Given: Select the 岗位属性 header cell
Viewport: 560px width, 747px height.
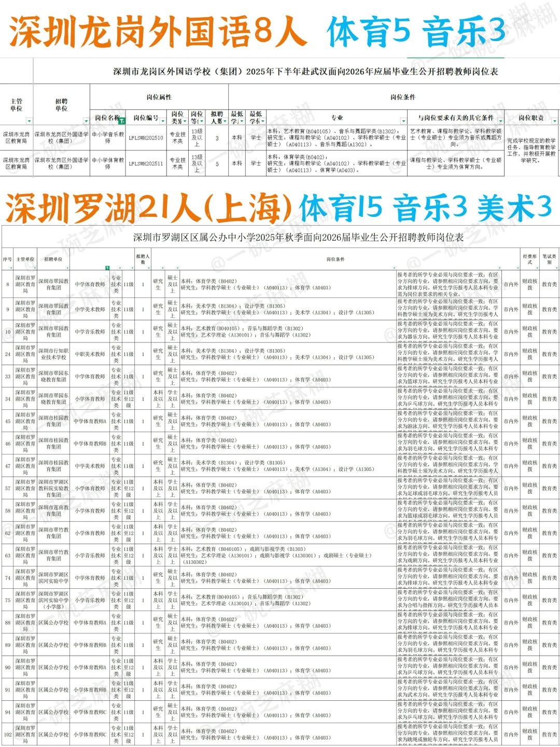Looking at the screenshot, I should pyautogui.click(x=159, y=97).
